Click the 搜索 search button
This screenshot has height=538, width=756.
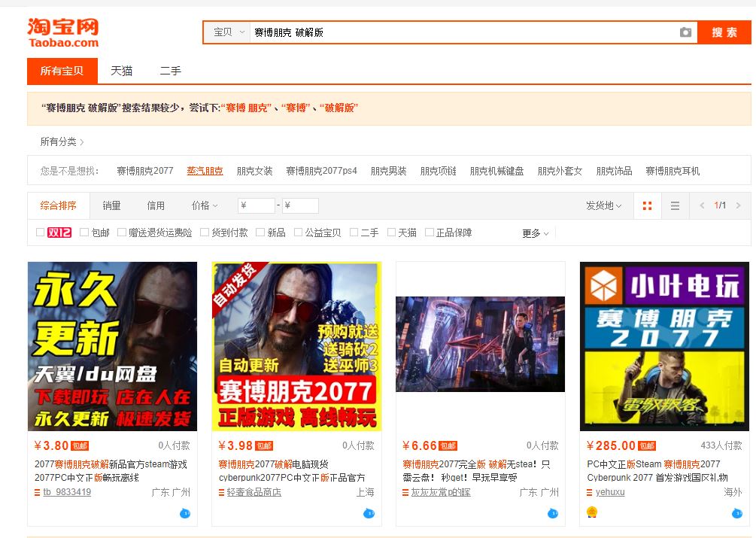724,32
